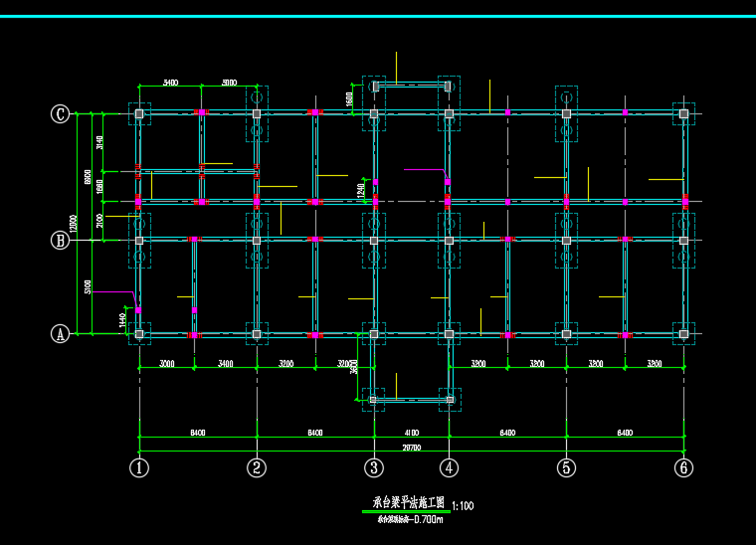Select column at axis B and axis 3
756x545 pixels.
tap(374, 240)
